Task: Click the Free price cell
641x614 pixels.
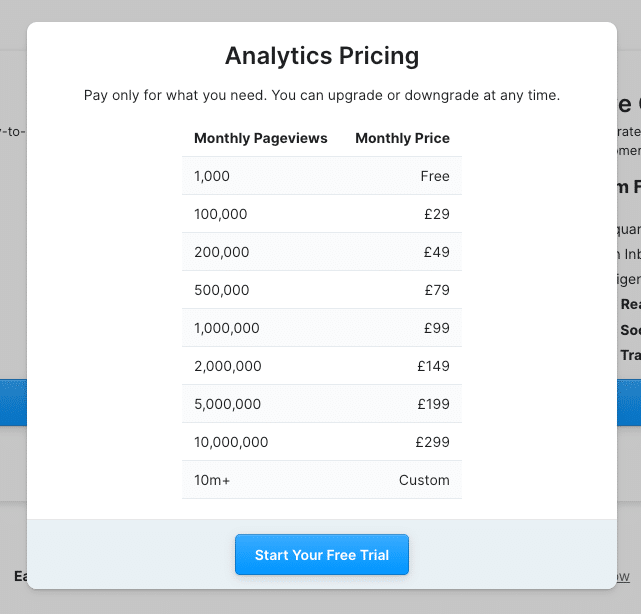Action: [435, 176]
